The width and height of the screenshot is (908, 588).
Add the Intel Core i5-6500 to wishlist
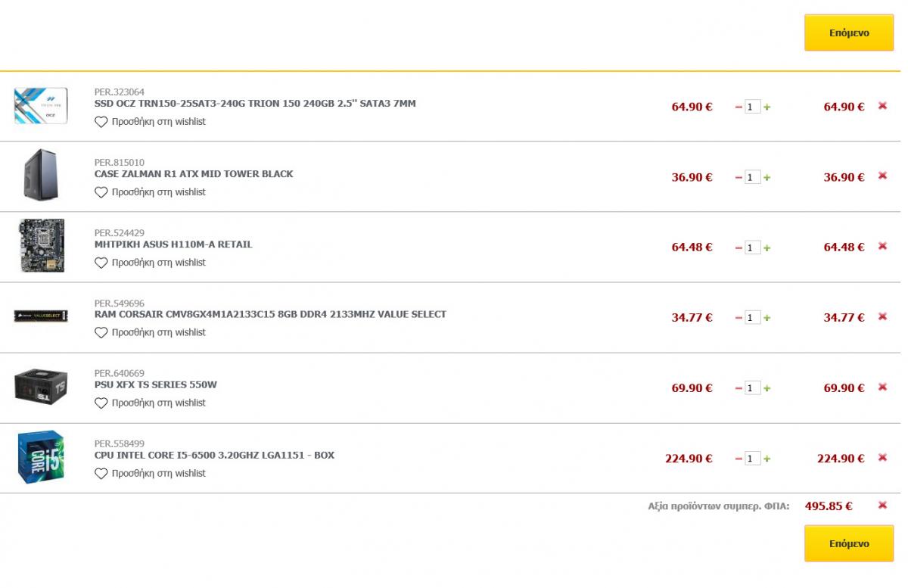point(150,474)
